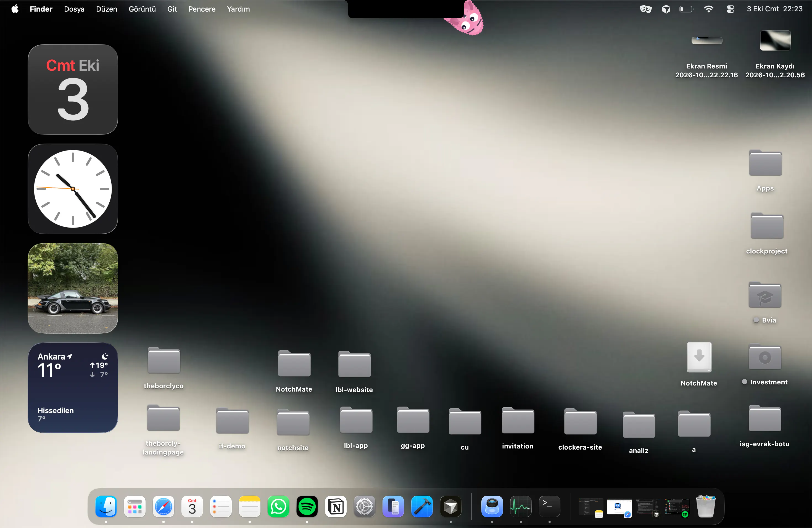
Task: Open Activity Monitor in the dock
Action: [521, 506]
